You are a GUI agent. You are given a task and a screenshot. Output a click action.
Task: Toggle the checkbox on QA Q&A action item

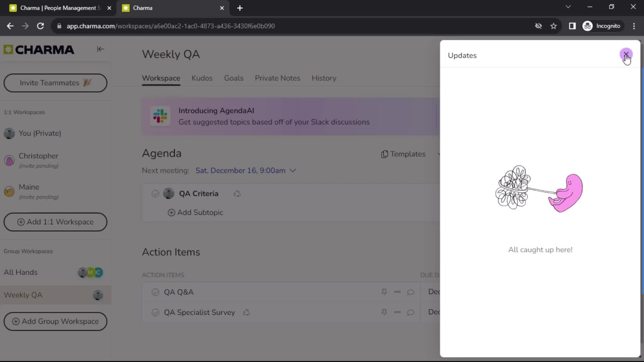155,292
